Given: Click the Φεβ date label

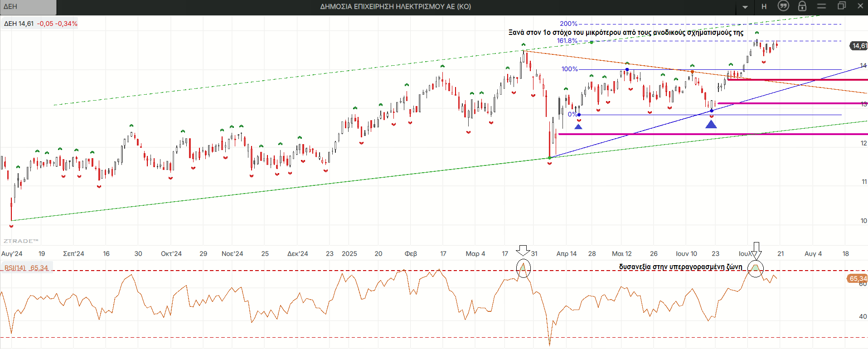Looking at the screenshot, I should (x=411, y=254).
